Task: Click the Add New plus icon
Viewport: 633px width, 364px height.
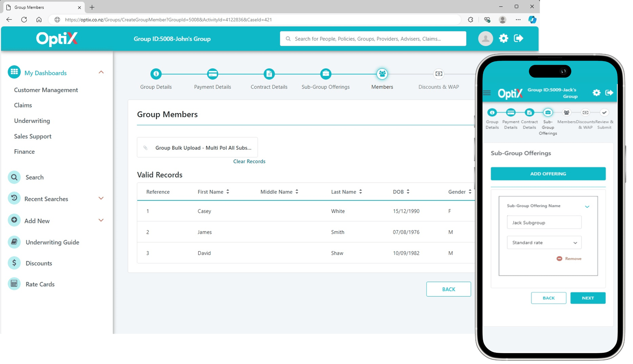Action: (14, 220)
